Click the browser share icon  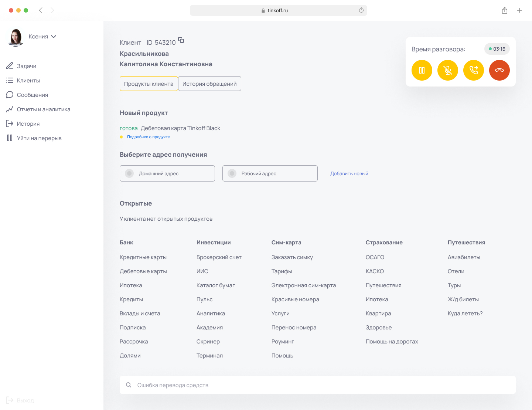point(505,10)
